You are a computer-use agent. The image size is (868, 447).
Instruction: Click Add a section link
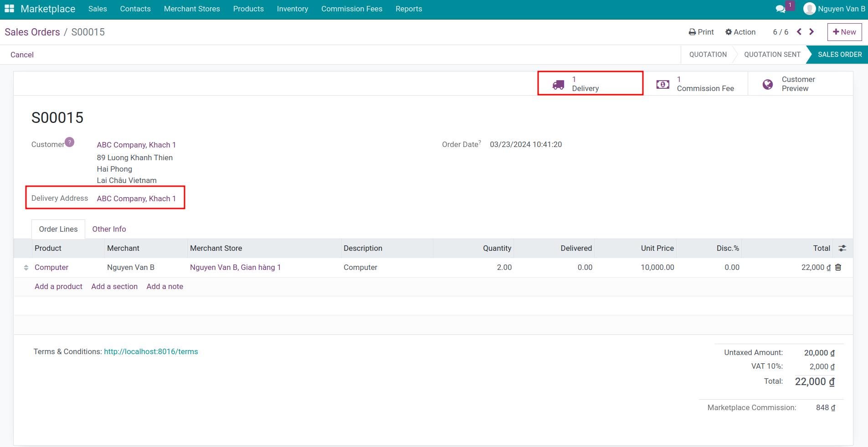click(114, 286)
